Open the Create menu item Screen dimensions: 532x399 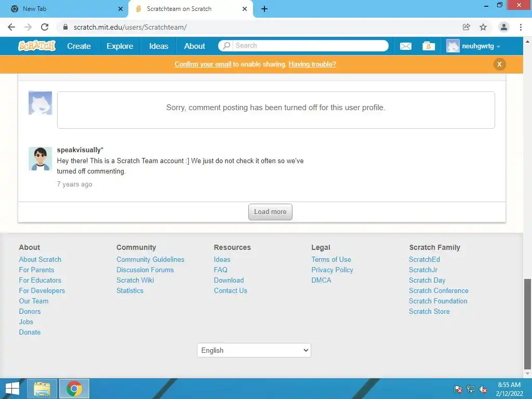79,46
